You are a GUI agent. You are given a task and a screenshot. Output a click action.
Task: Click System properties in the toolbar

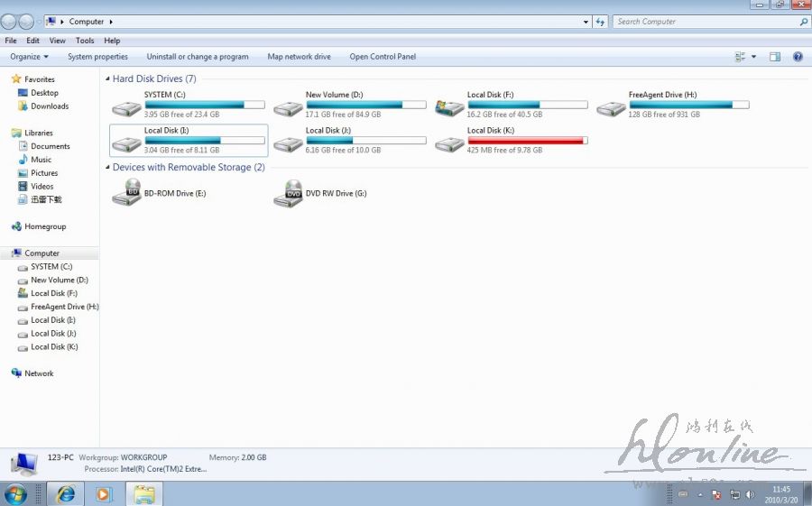pyautogui.click(x=97, y=57)
